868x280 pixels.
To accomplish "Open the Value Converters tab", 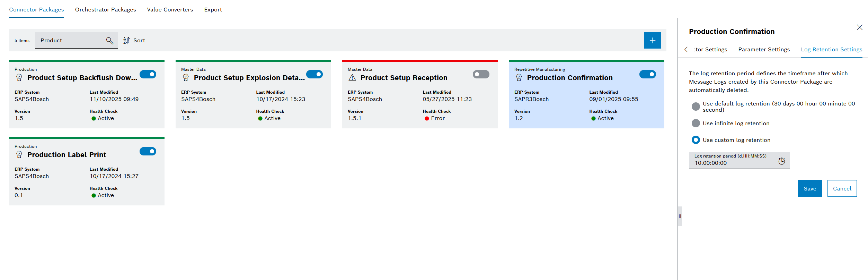I will point(170,10).
